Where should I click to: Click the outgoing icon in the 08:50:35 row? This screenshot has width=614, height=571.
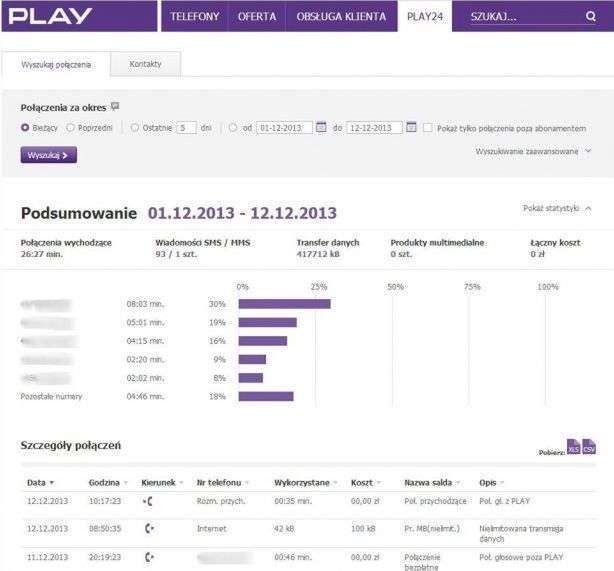pyautogui.click(x=149, y=529)
